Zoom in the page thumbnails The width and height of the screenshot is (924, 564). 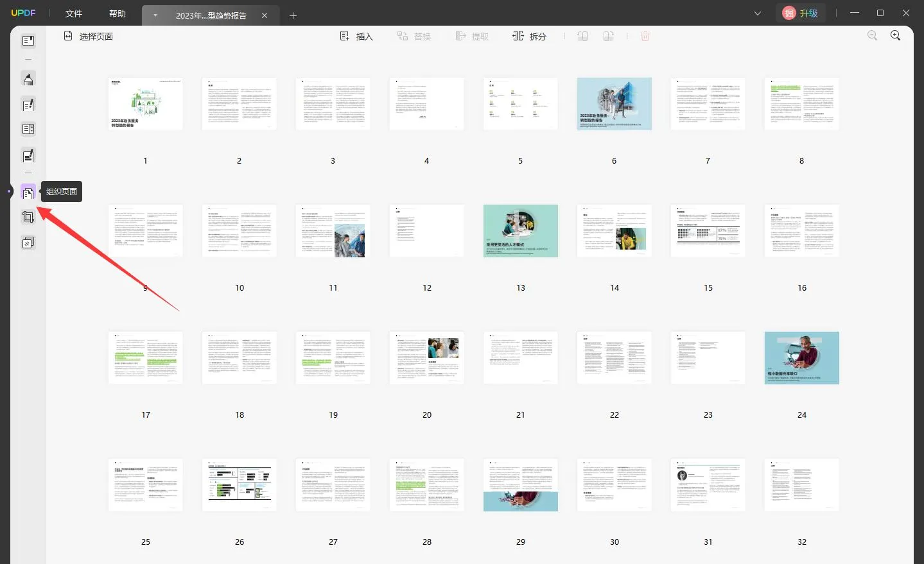click(x=896, y=36)
